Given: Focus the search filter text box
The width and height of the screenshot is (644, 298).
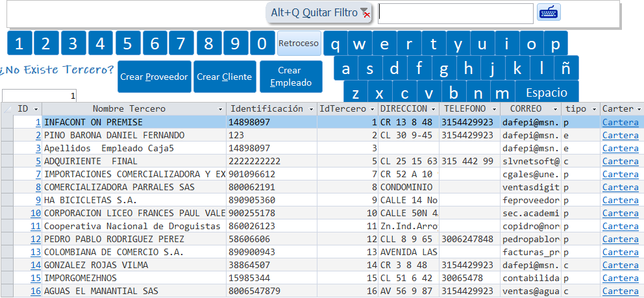Looking at the screenshot, I should (x=456, y=14).
